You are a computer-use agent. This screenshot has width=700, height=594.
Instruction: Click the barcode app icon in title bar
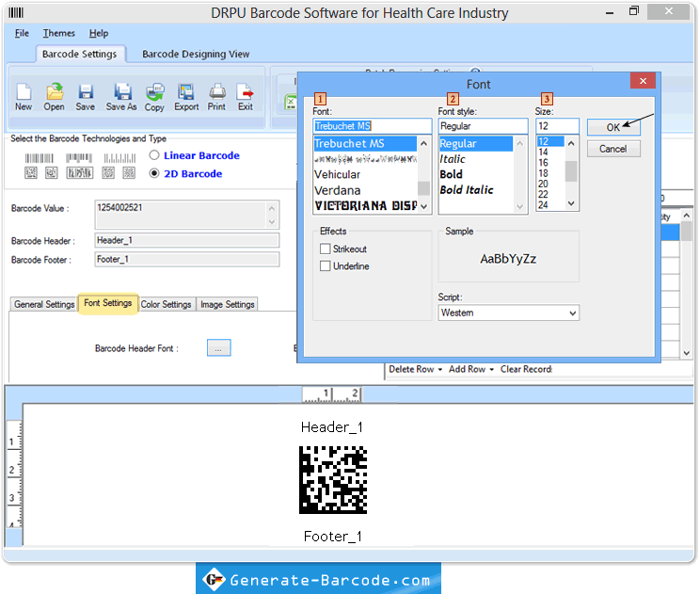pos(16,12)
